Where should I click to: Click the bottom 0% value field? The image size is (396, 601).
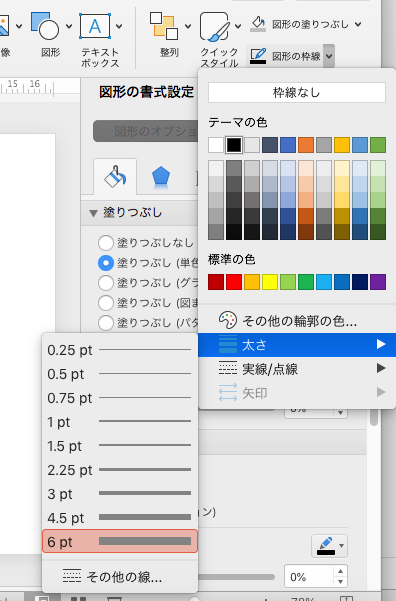(309, 576)
